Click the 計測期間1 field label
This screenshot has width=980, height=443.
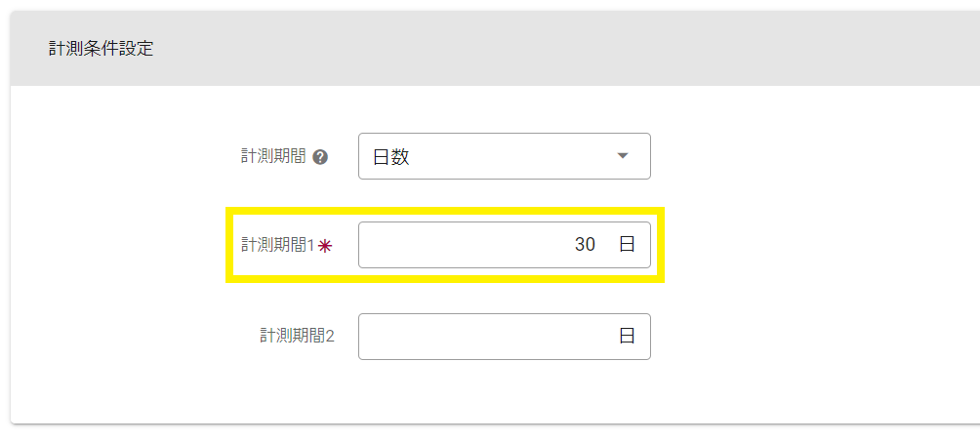(x=277, y=246)
